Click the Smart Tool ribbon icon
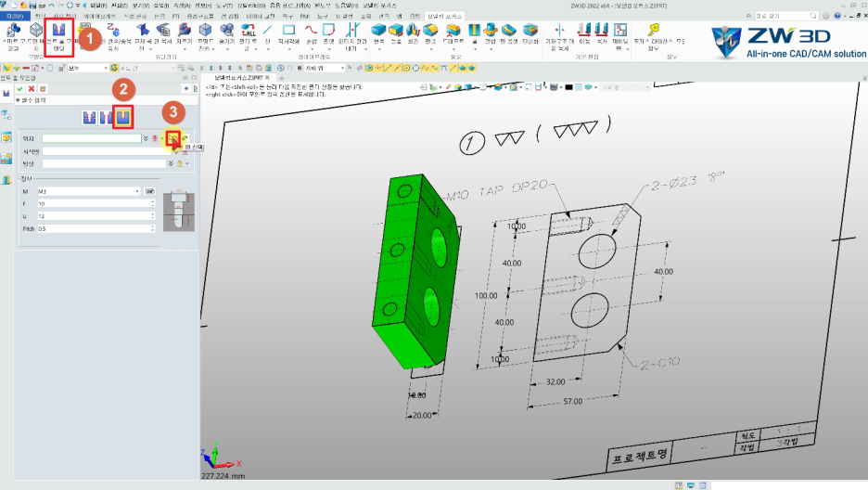868x490 pixels. pyautogui.click(x=13, y=31)
